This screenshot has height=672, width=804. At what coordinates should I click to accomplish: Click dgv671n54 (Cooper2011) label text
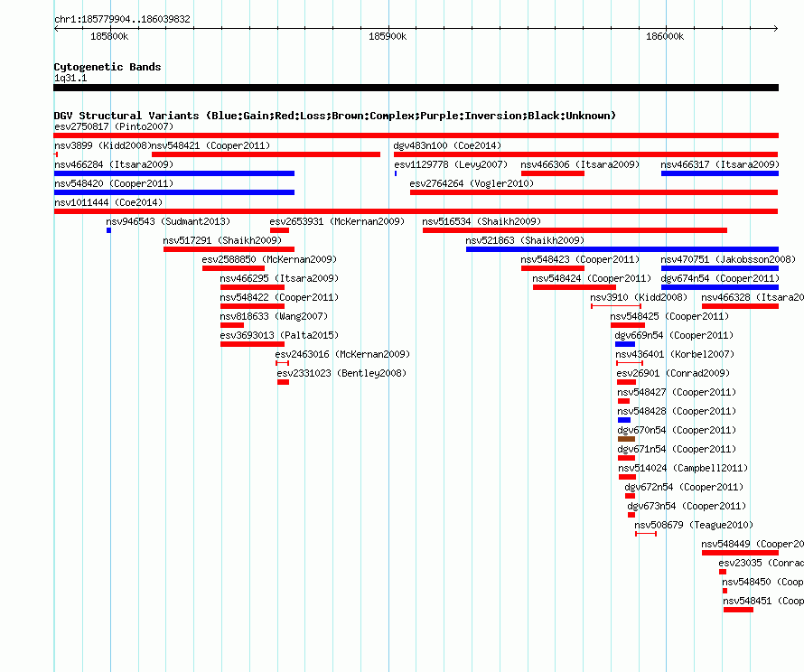677,449
